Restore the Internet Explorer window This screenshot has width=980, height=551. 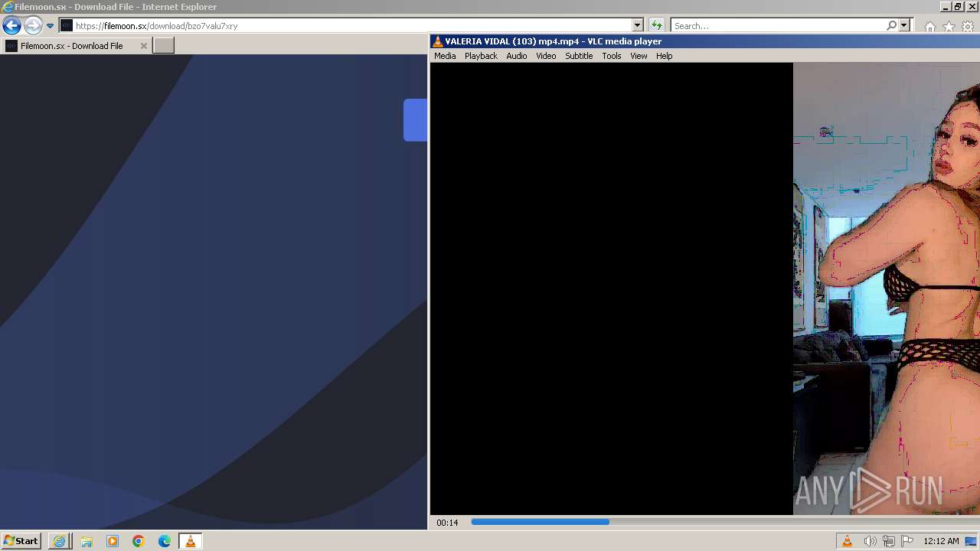tap(958, 6)
